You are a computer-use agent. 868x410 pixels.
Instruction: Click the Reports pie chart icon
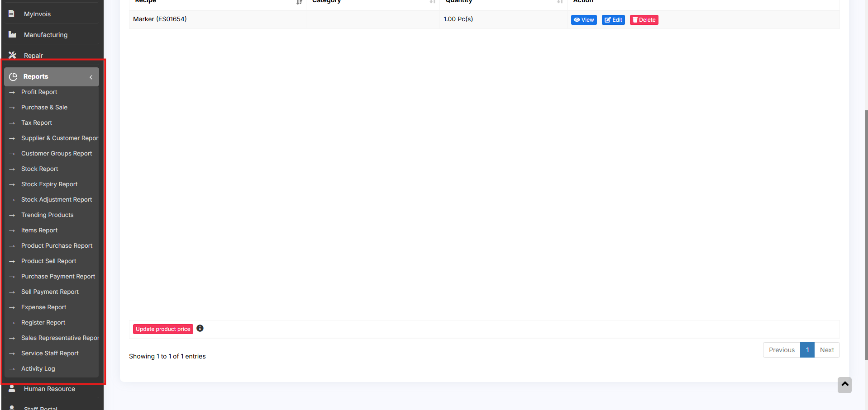(x=13, y=77)
